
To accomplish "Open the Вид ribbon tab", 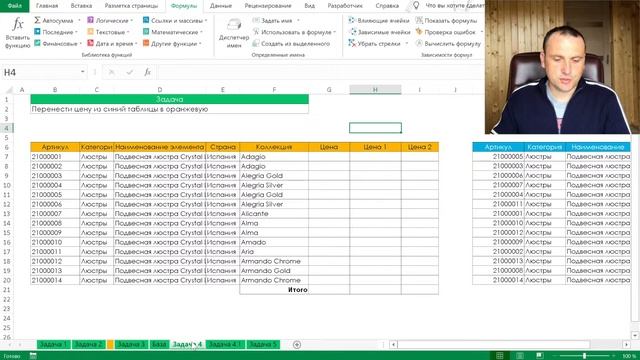I will click(309, 6).
